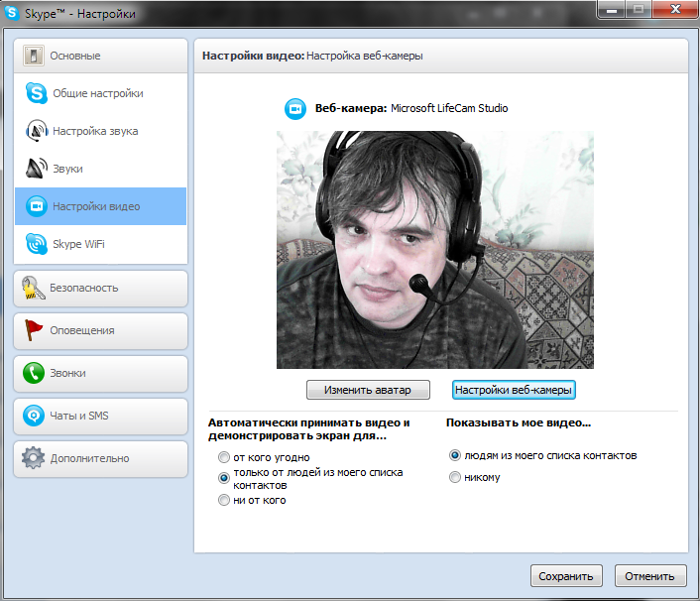Open Skype WiFi settings page
The height and width of the screenshot is (601, 700).
(x=101, y=244)
